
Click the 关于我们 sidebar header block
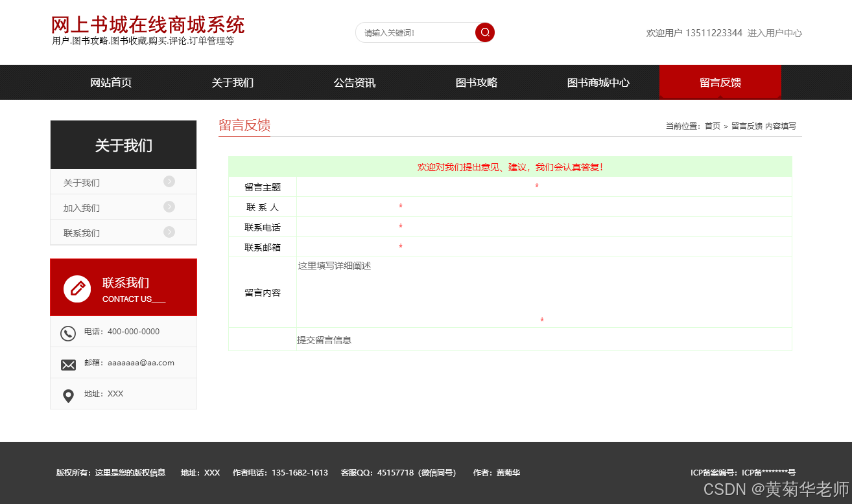click(123, 145)
